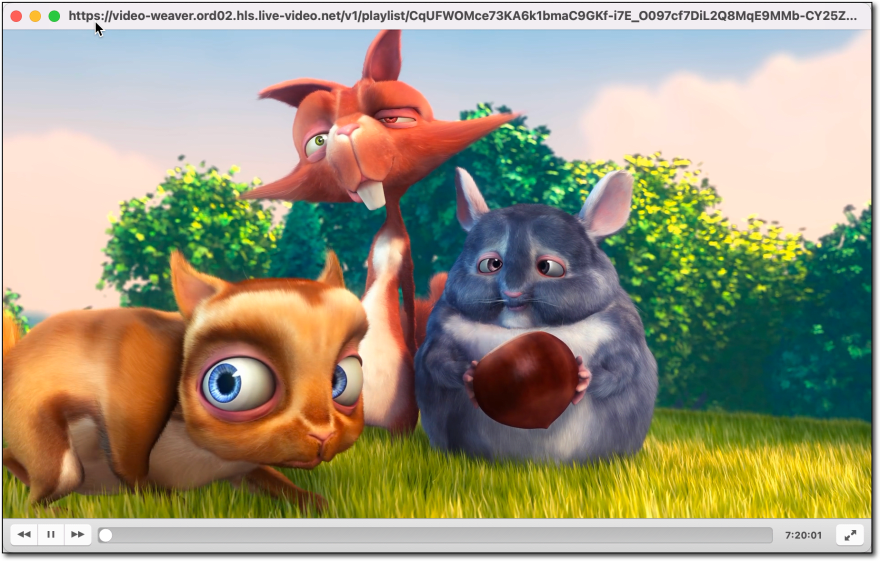Click the seek slider knob
This screenshot has width=880, height=561.
point(105,535)
